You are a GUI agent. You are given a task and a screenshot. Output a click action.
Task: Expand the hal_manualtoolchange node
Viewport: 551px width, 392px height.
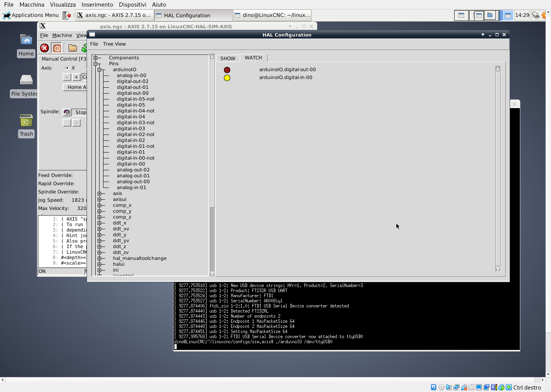tap(99, 258)
